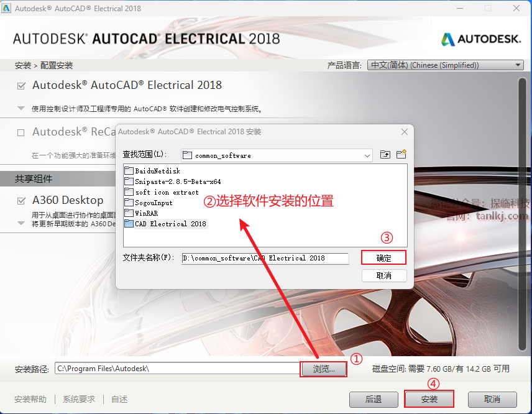This screenshot has height=414, width=532.
Task: Open the 系统要求 link
Action: (79, 399)
